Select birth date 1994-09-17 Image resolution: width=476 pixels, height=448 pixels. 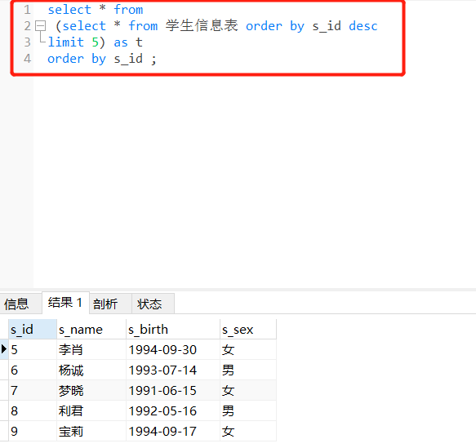[x=173, y=431]
